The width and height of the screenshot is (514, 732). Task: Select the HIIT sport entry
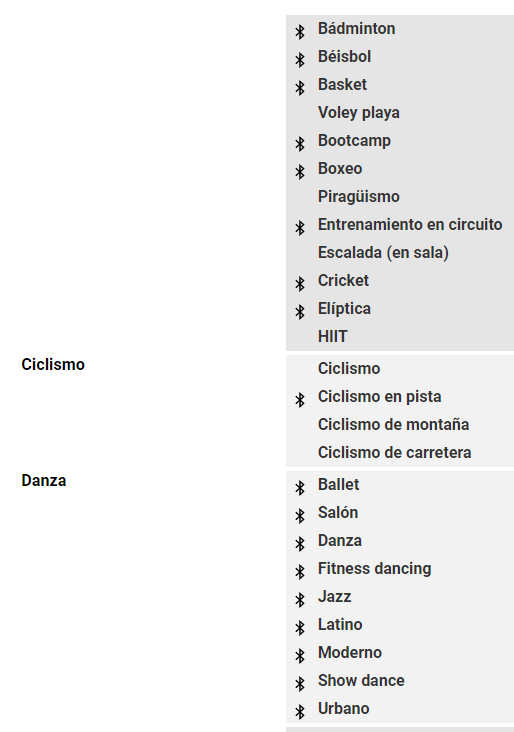click(332, 337)
